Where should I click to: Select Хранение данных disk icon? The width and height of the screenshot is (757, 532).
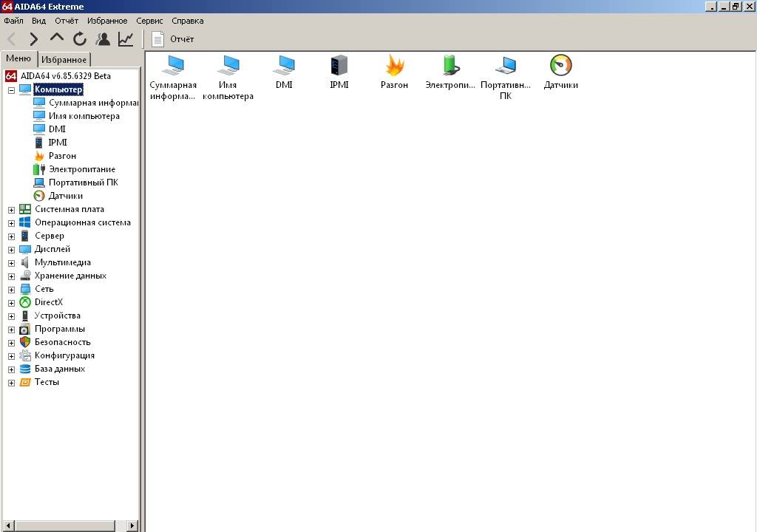[25, 276]
